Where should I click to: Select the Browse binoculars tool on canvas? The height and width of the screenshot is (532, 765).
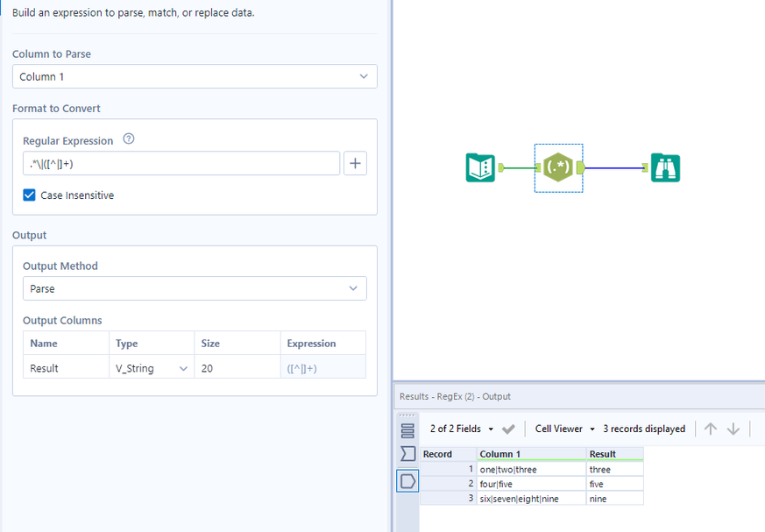(x=665, y=167)
